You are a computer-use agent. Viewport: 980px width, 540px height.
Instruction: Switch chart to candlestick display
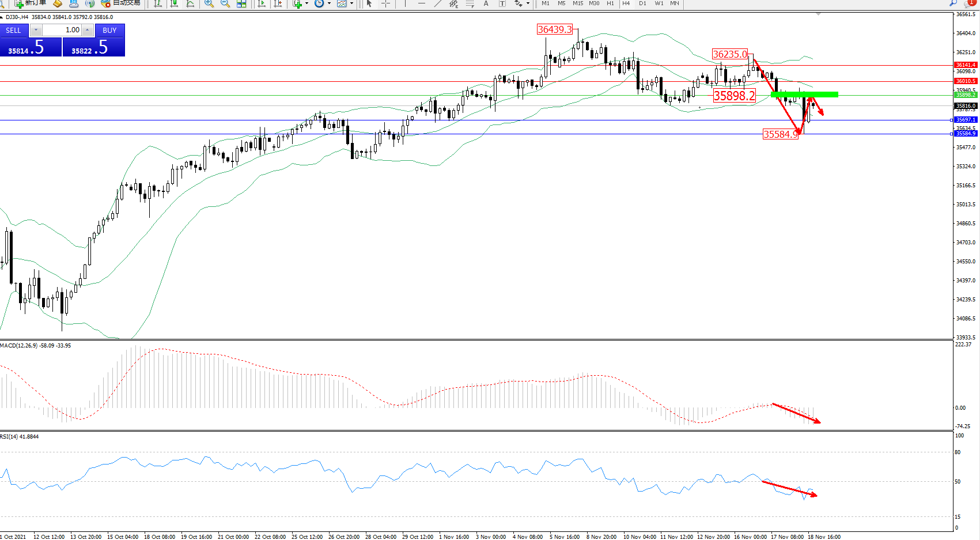pyautogui.click(x=173, y=3)
